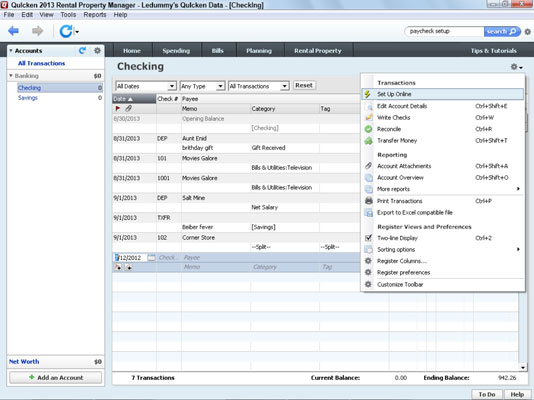This screenshot has height=400, width=534.
Task: Click the search button
Action: click(x=502, y=32)
